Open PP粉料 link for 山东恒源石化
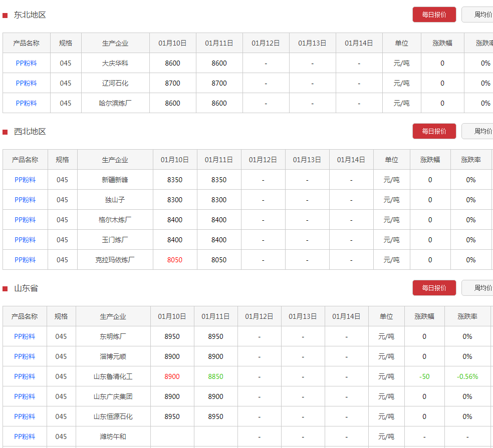Viewport: 493px width, 448px height. (25, 416)
